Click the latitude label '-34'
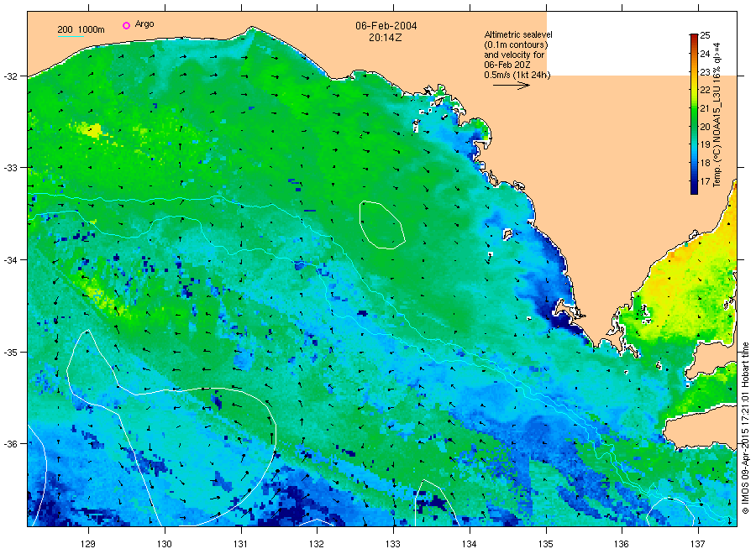This screenshot has height=554, width=756. [11, 260]
